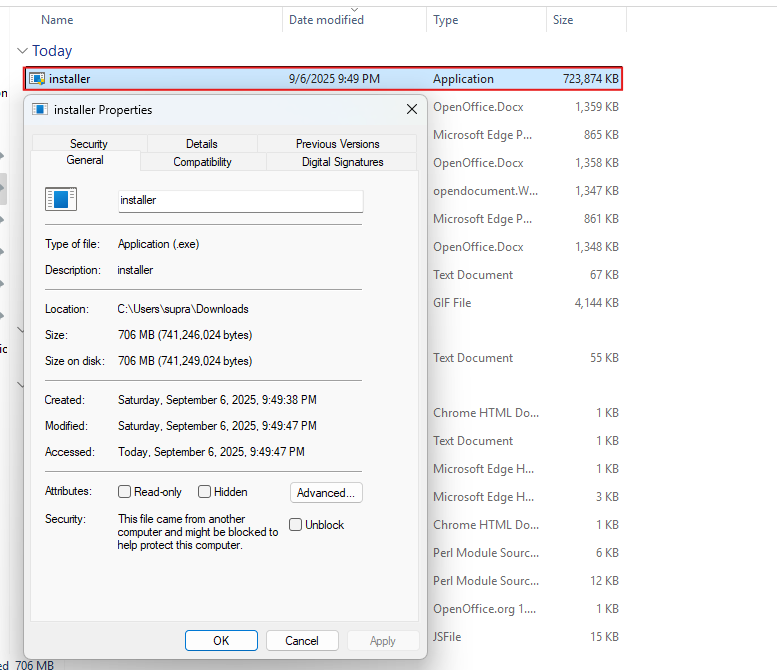Close the installer Properties dialog

click(412, 110)
